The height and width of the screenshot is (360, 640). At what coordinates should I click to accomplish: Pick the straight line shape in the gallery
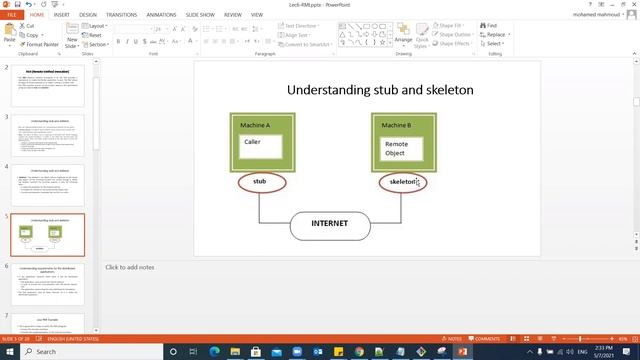[x=351, y=27]
